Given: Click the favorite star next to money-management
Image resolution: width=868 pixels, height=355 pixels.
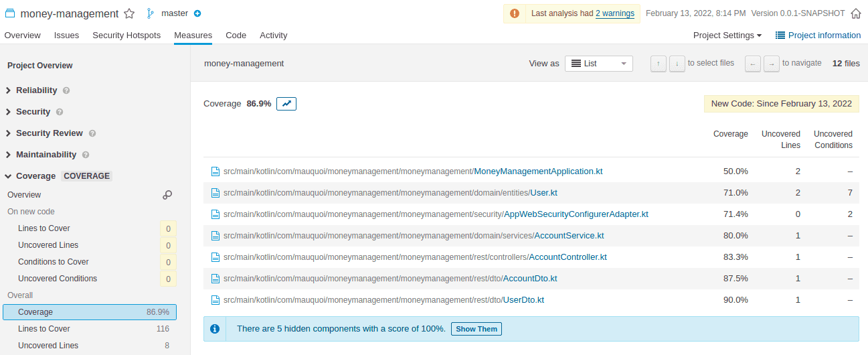Looking at the screenshot, I should [130, 13].
